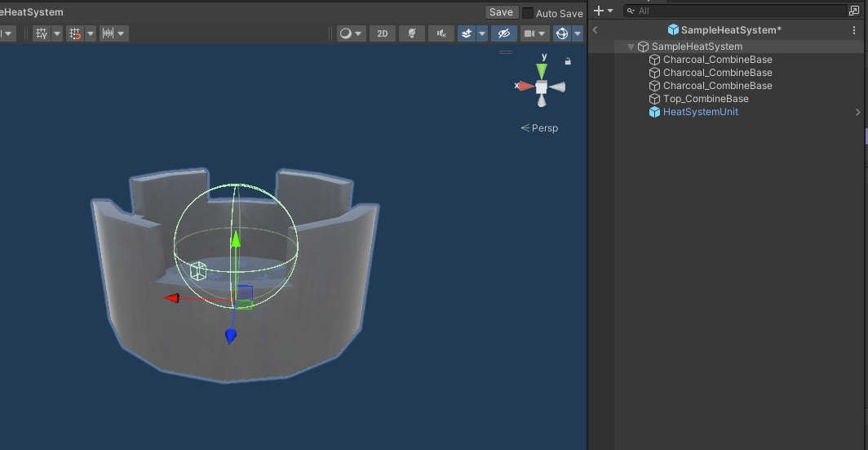
Task: Open the hierarchy create plus menu
Action: [603, 11]
